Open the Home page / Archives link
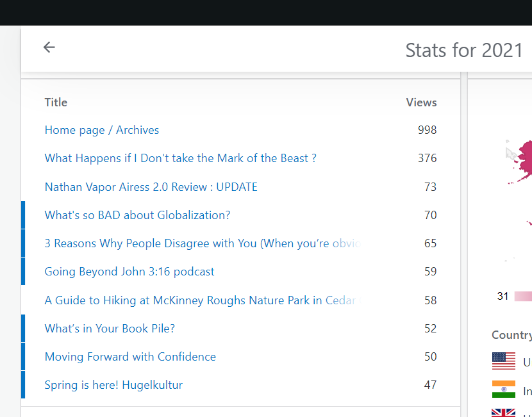This screenshot has width=532, height=417. [102, 130]
